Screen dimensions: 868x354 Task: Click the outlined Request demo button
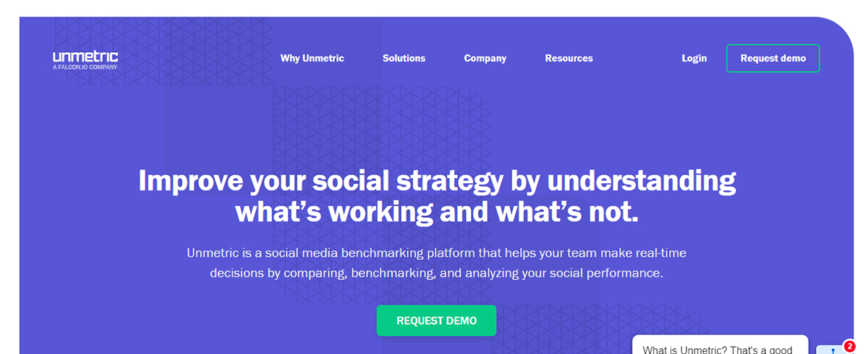(773, 59)
